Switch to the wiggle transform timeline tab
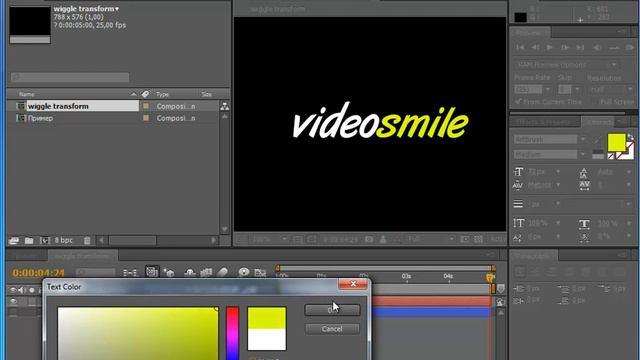 tap(82, 256)
